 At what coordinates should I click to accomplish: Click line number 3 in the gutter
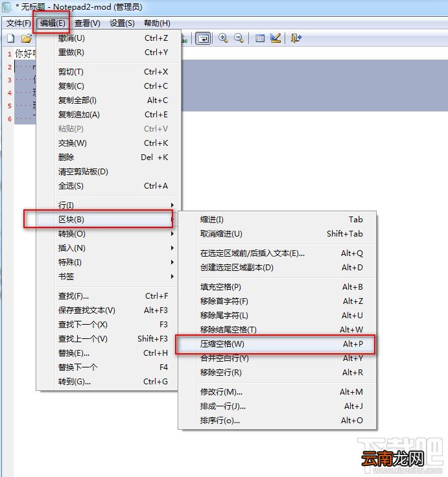[x=10, y=80]
